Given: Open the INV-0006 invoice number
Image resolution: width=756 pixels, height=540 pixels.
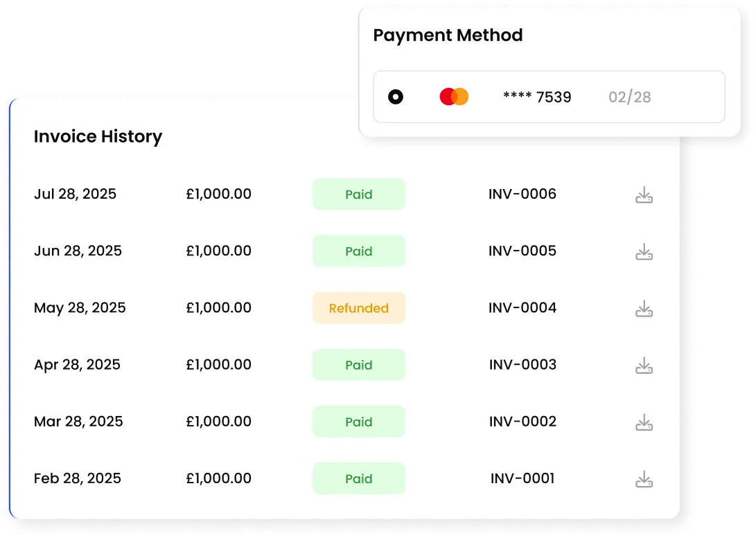Looking at the screenshot, I should pos(522,194).
